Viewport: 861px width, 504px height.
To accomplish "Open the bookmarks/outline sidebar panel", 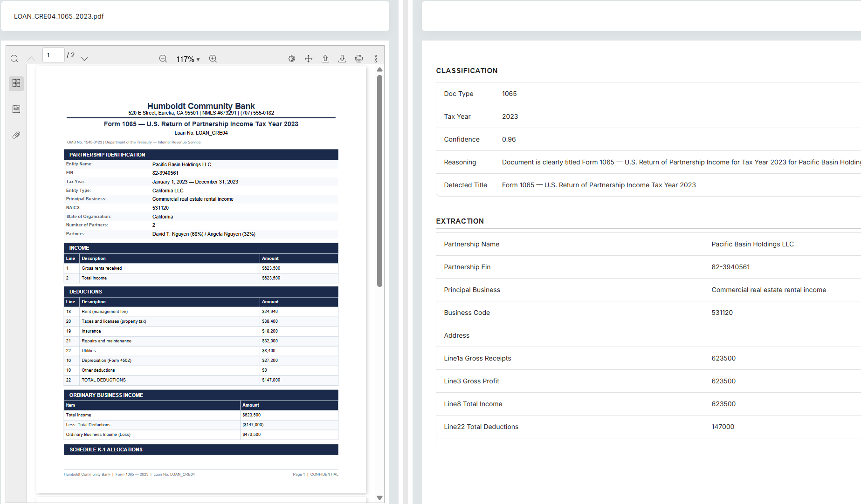I will (x=16, y=109).
